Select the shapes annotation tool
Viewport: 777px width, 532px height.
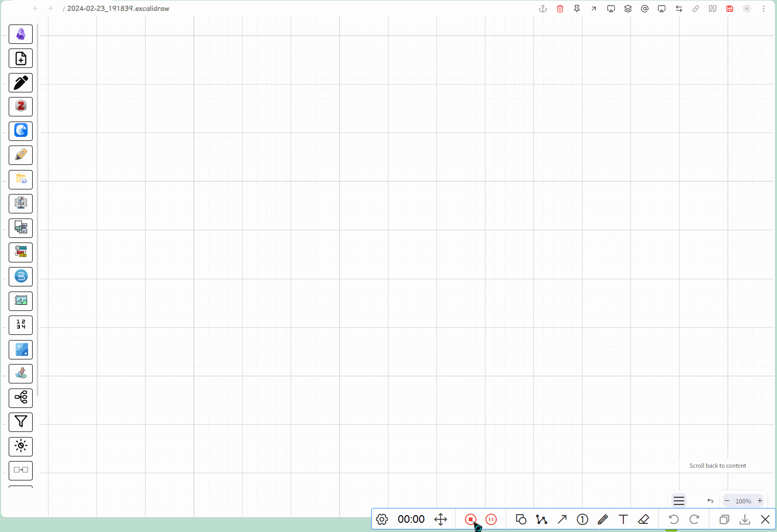click(521, 520)
